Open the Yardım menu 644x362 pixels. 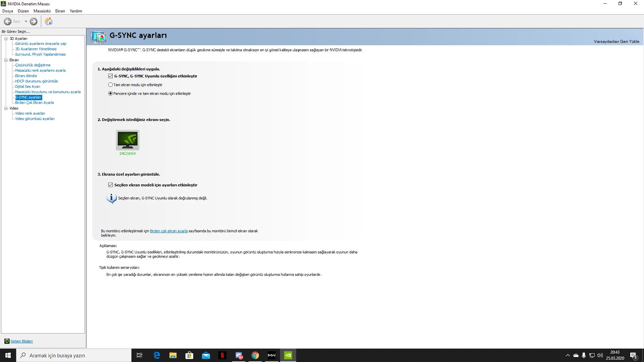point(76,11)
